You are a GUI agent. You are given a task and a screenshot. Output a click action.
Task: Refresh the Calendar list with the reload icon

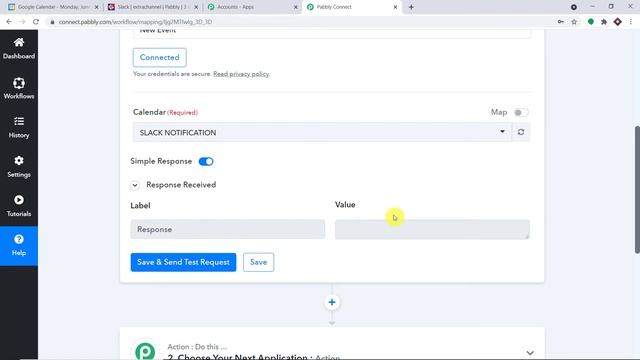click(x=521, y=132)
